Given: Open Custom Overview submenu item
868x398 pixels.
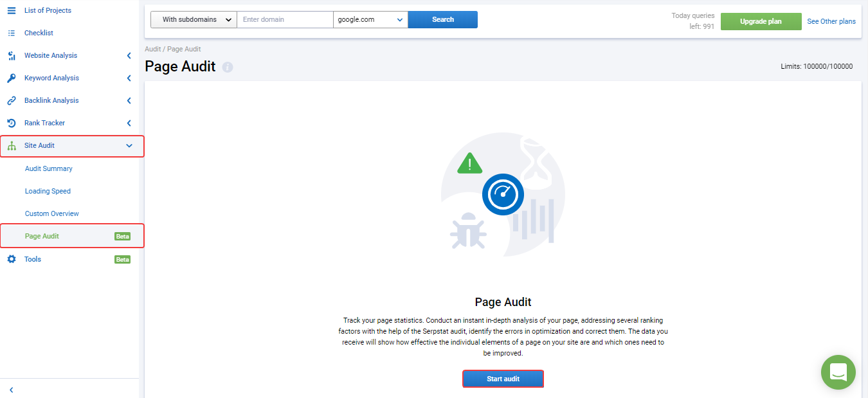Looking at the screenshot, I should (52, 213).
